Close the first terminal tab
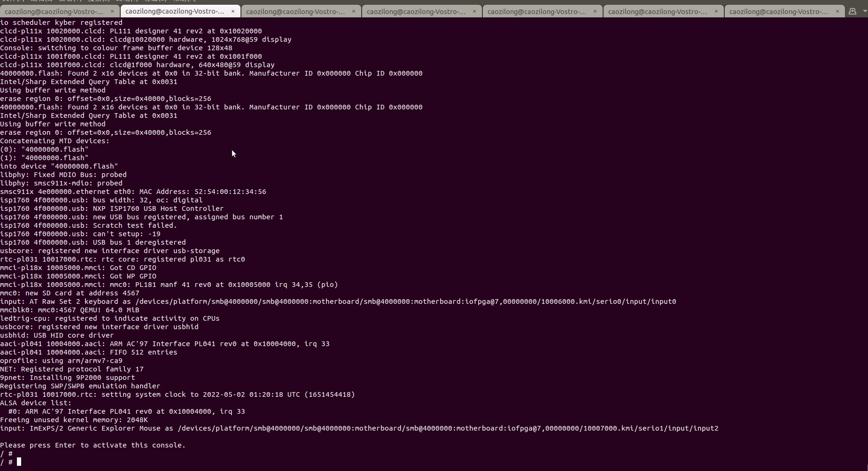 [113, 11]
